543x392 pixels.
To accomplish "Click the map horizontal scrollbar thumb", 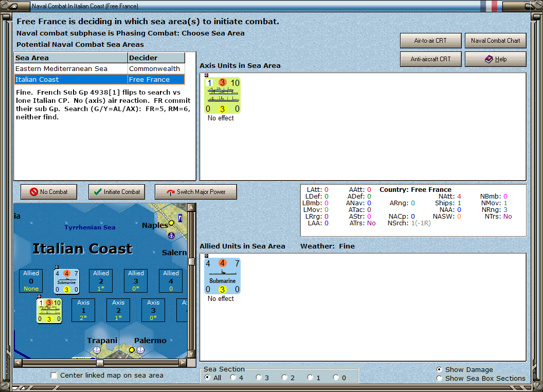I will pos(100,363).
